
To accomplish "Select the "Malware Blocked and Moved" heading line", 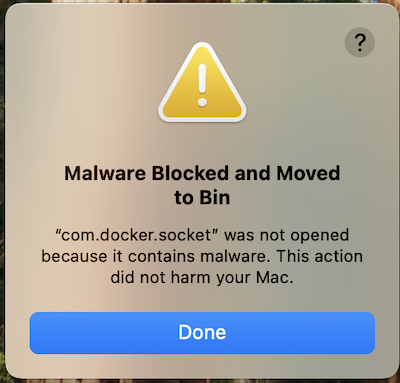I will (x=202, y=173).
